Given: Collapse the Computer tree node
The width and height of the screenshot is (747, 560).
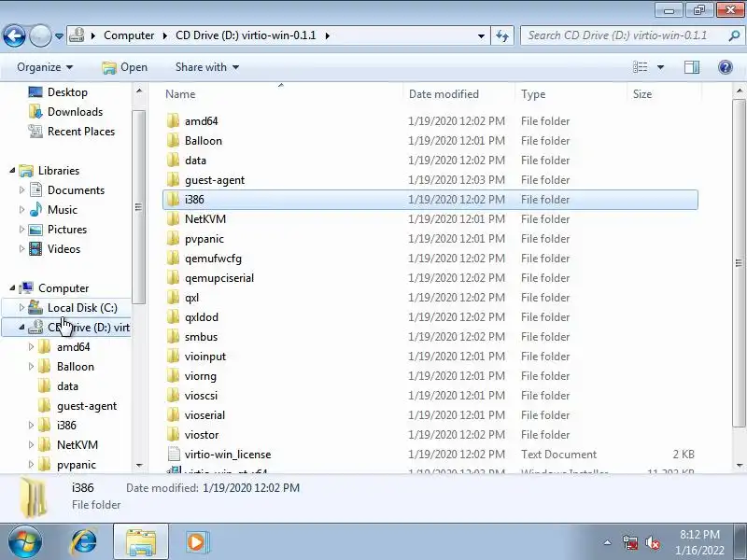Looking at the screenshot, I should coord(12,287).
